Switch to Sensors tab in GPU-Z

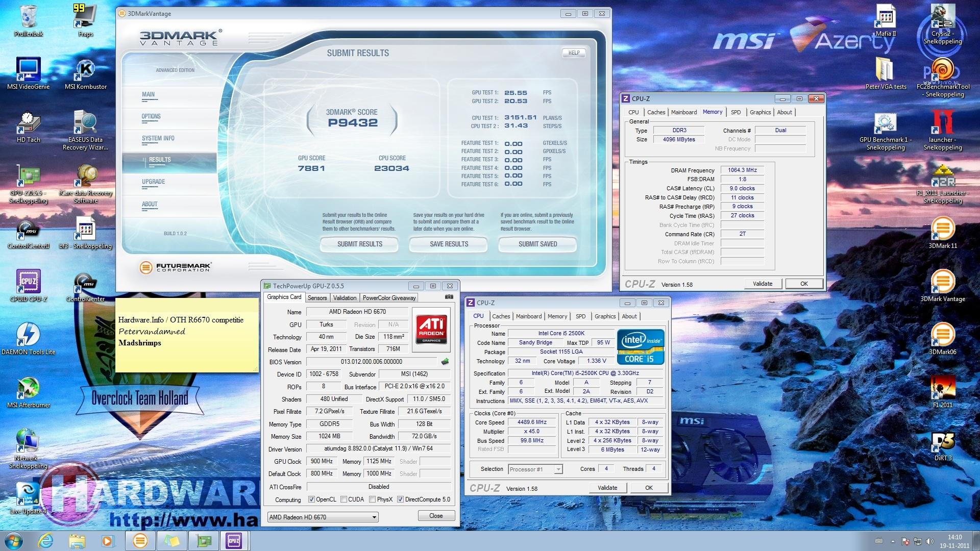coord(317,298)
